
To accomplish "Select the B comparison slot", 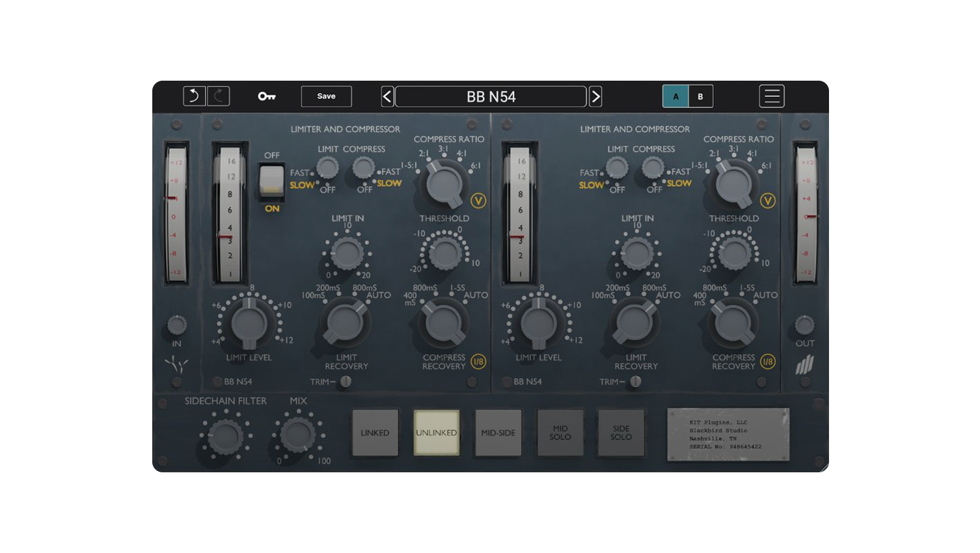I will (x=700, y=96).
